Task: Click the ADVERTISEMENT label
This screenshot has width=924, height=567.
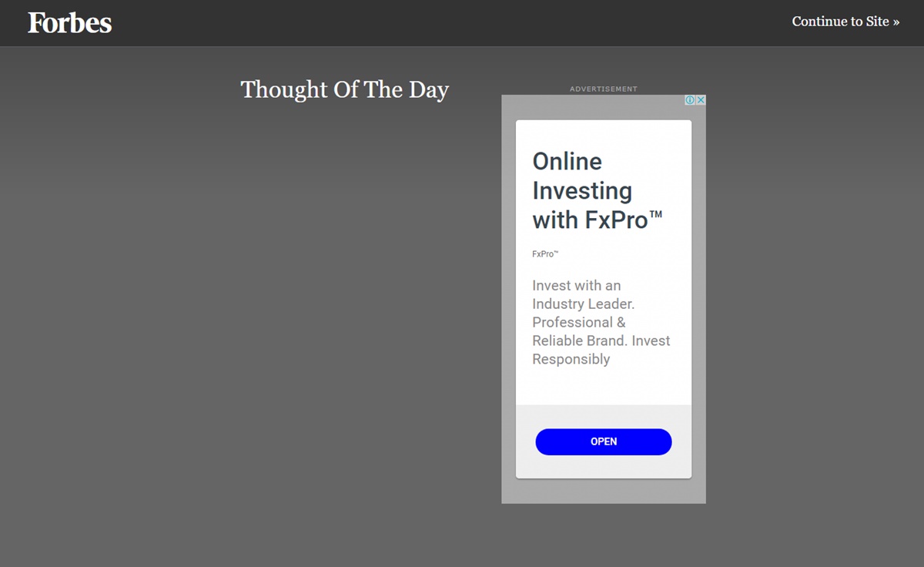Action: pyautogui.click(x=603, y=89)
